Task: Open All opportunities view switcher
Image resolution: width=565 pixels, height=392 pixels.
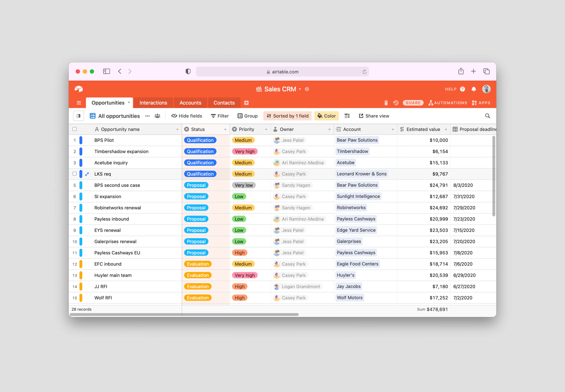Action: 115,116
